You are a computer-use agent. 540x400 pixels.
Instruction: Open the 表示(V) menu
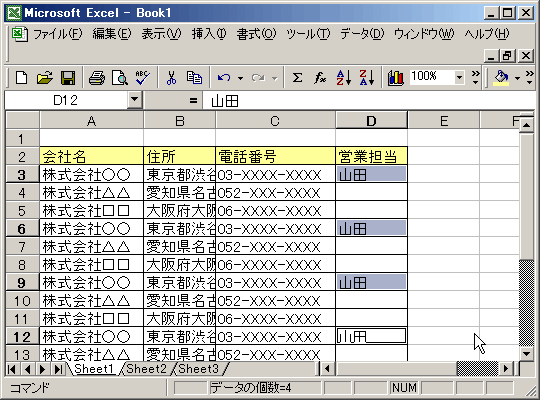[161, 34]
